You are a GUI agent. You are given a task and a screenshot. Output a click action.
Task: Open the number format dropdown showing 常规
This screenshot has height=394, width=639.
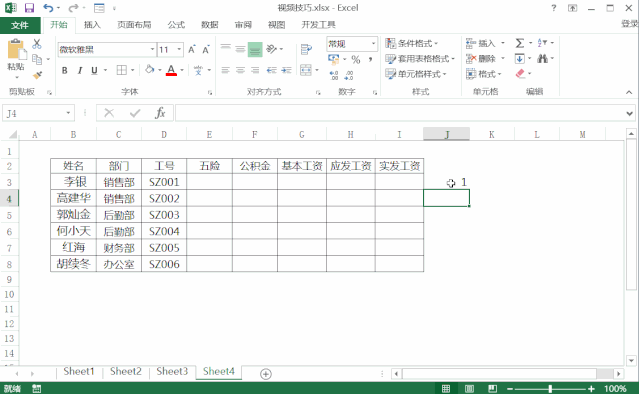click(373, 44)
